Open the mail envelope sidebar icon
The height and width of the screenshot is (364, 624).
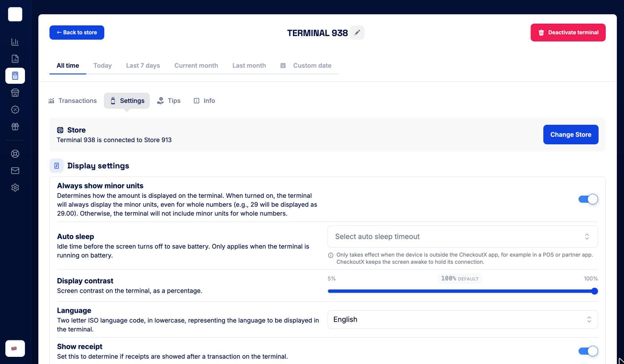coord(15,171)
